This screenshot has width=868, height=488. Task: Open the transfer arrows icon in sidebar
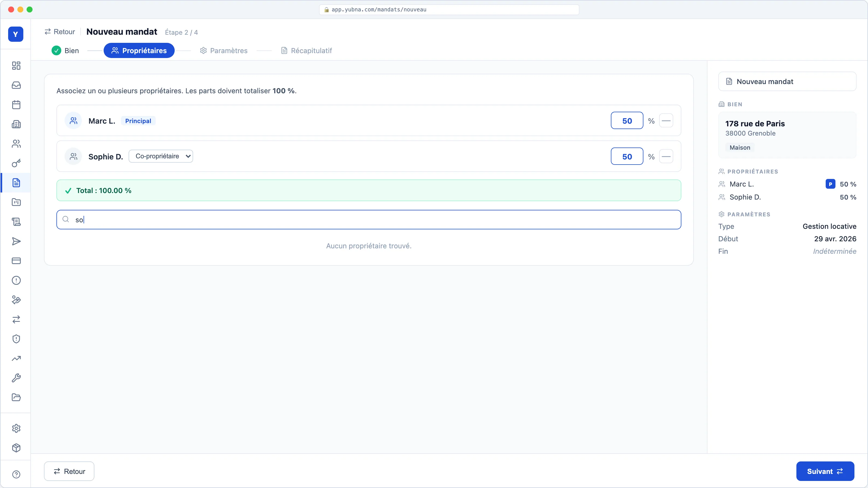tap(16, 319)
